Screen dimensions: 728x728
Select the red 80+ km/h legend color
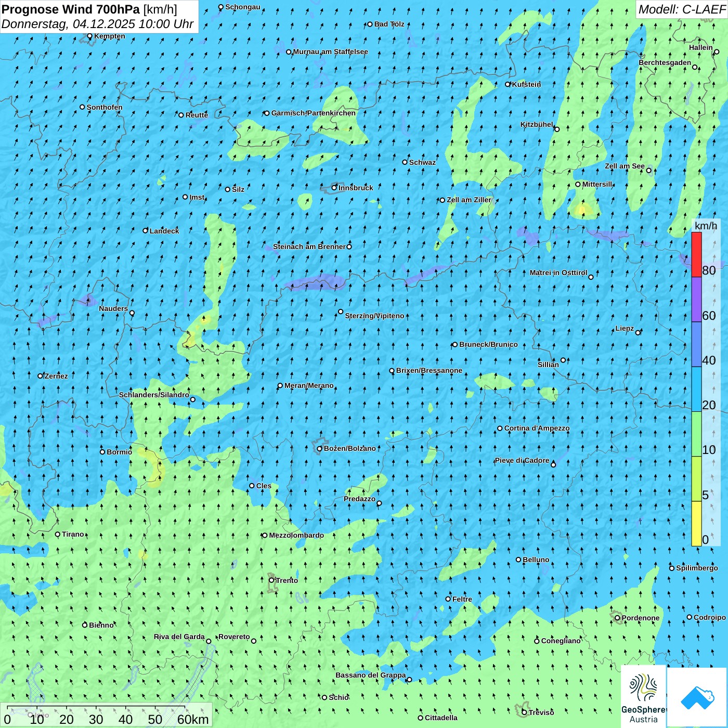coord(696,254)
